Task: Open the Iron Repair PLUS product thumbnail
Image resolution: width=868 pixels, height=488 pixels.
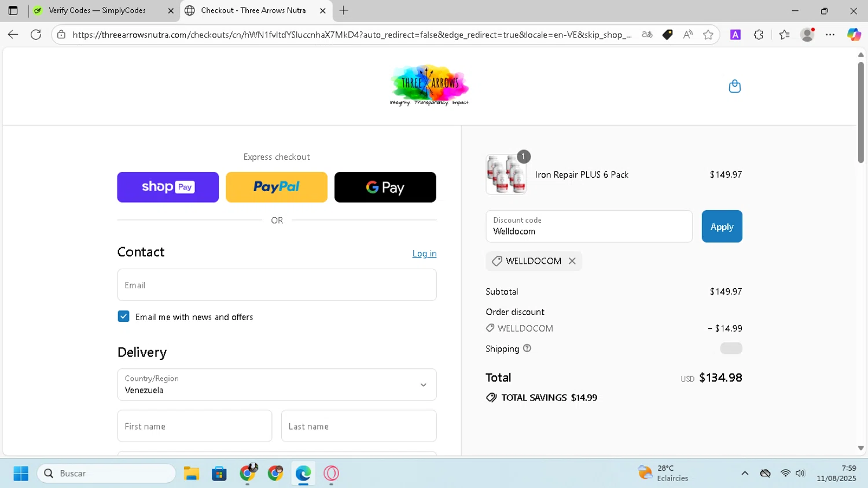Action: click(506, 174)
